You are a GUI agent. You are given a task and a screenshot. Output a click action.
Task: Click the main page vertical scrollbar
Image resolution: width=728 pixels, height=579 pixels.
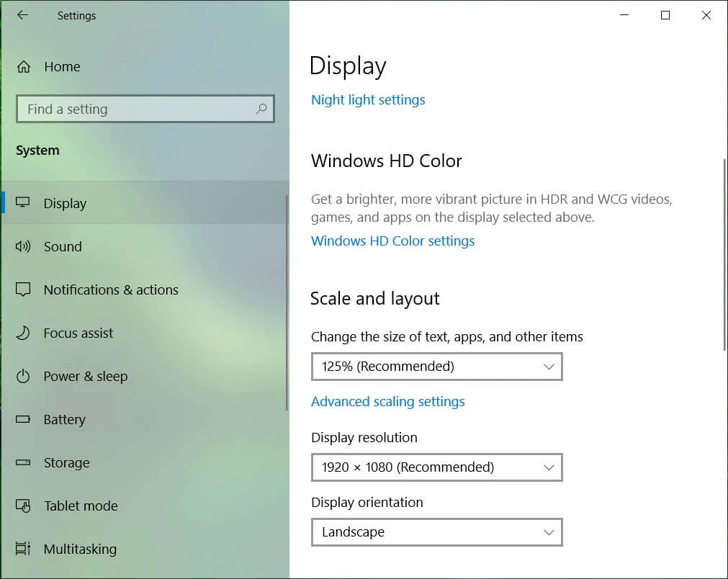[724, 254]
